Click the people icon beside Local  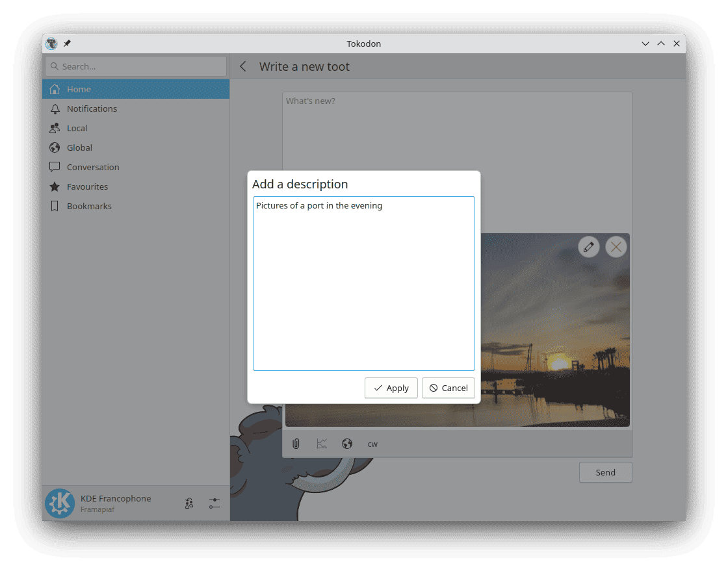point(55,128)
